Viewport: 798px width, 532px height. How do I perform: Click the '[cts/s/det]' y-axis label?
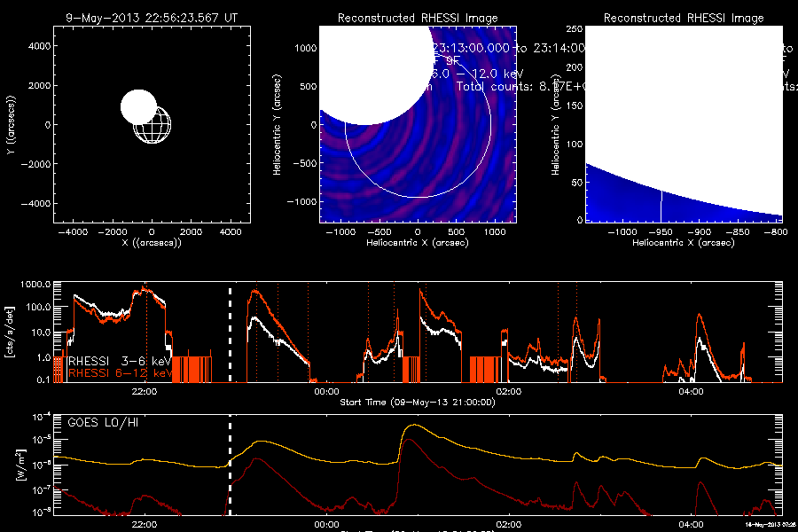9,332
